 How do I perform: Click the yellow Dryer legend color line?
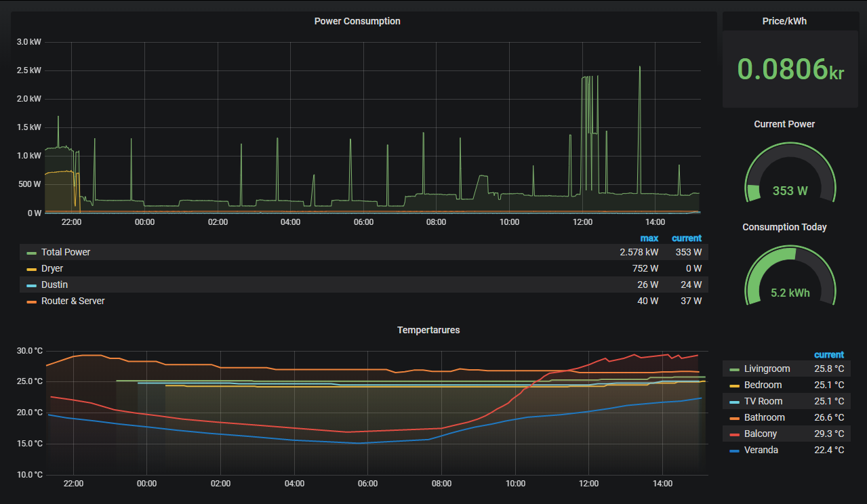[31, 269]
